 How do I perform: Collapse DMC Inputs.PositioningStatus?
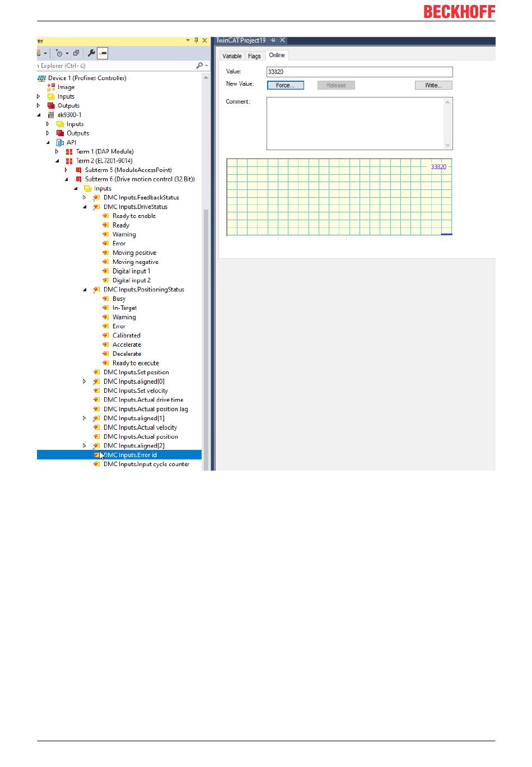[x=85, y=290]
